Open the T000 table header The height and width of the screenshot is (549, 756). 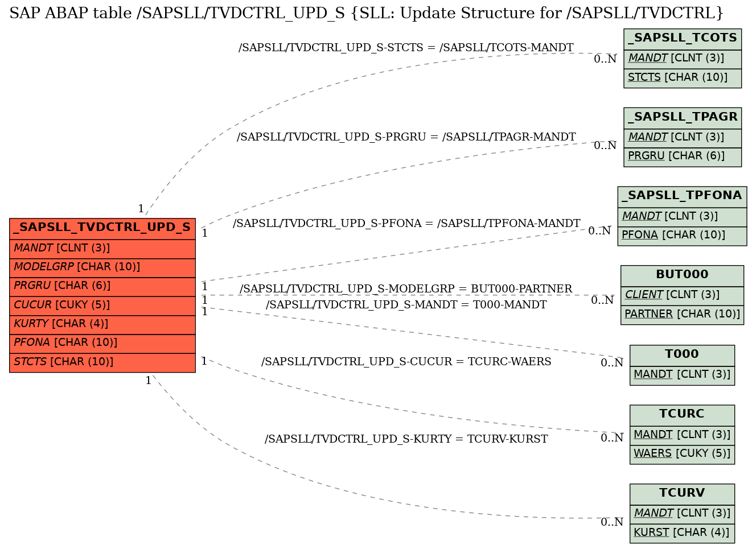tap(682, 354)
